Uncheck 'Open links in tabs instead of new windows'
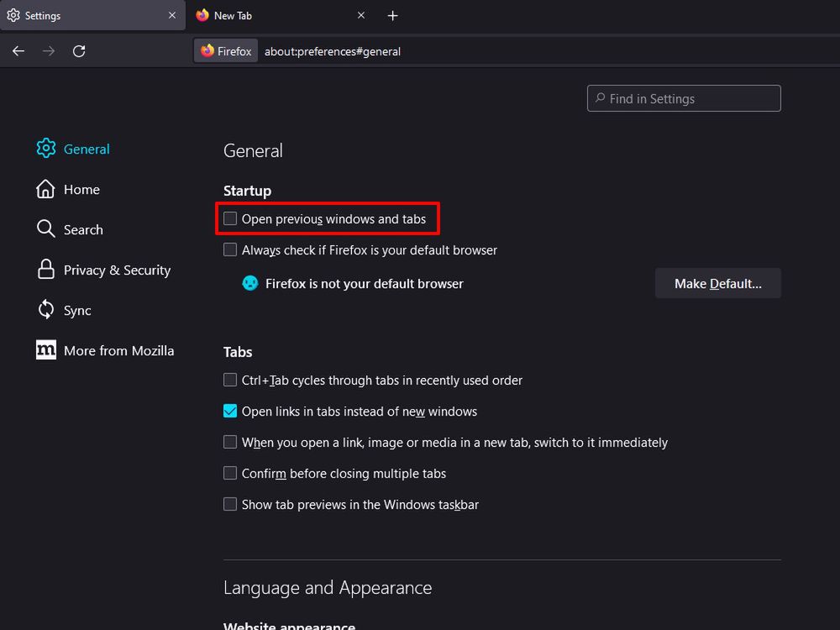 (230, 411)
